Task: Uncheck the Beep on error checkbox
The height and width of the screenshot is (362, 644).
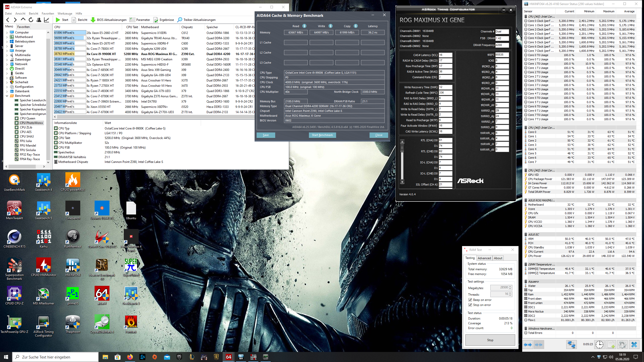Action: click(470, 300)
